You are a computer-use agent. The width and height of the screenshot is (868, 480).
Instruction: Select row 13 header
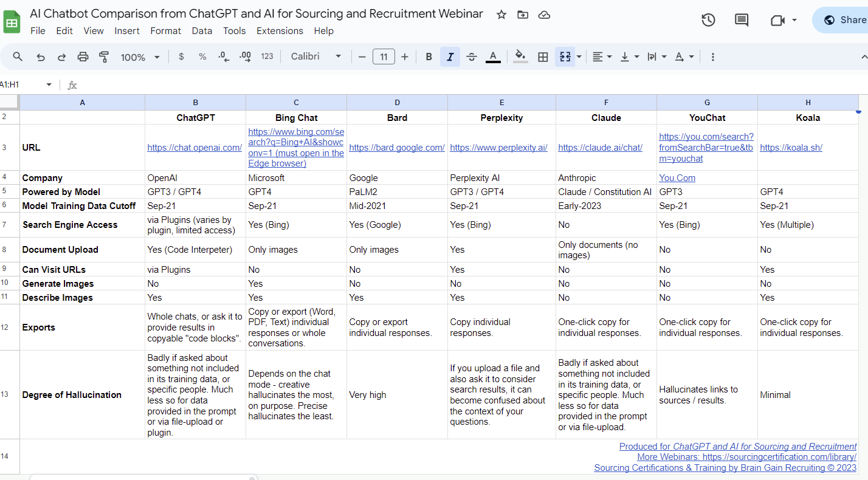(10, 395)
